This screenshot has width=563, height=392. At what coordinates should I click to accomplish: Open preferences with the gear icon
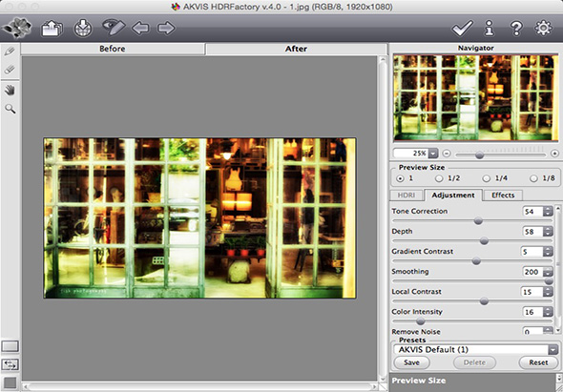click(x=543, y=28)
